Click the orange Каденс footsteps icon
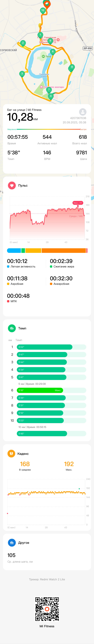 11,454
